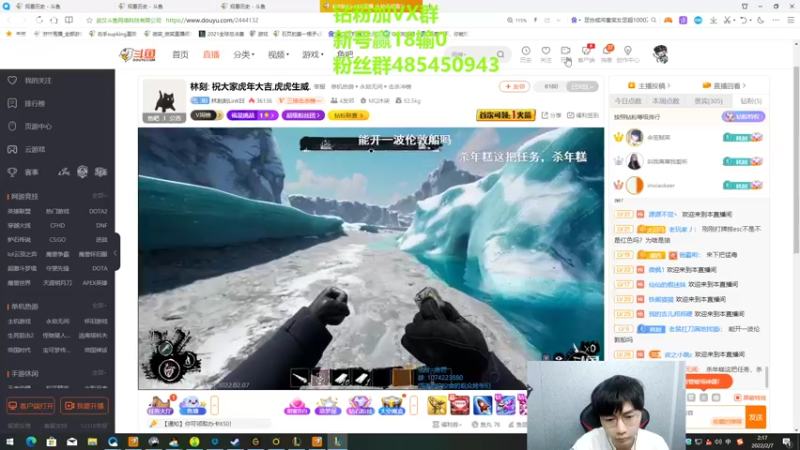Click the 关注 heart icon in the header
Screen dimensions: 800x450
click(546, 51)
